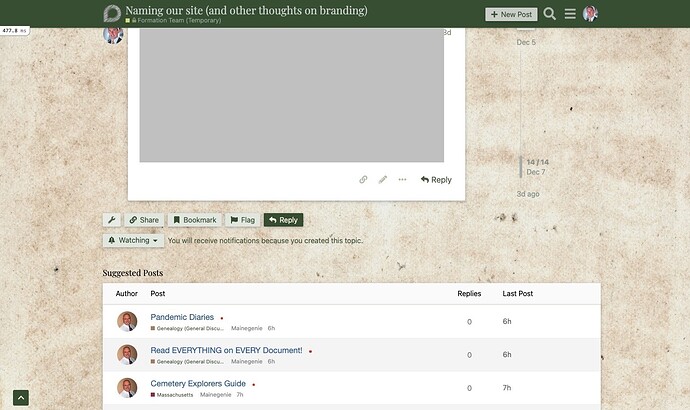Click the 477.8 ms timing badge

coord(15,31)
